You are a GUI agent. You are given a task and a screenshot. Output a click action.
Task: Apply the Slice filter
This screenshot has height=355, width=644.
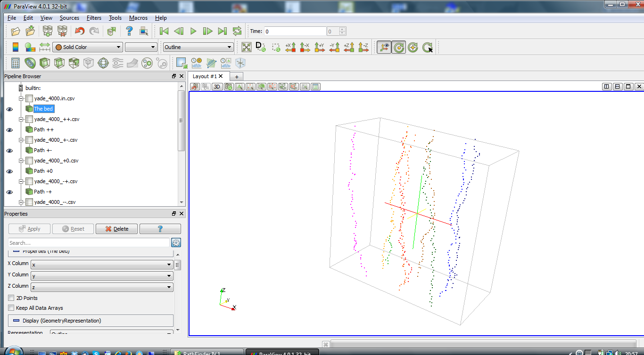pos(59,63)
